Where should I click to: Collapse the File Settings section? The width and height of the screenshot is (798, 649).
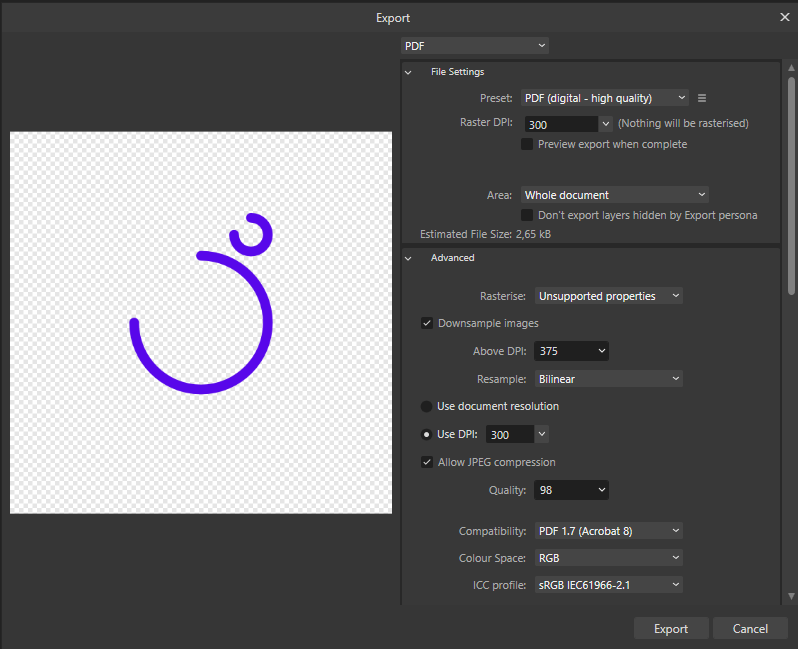click(408, 72)
